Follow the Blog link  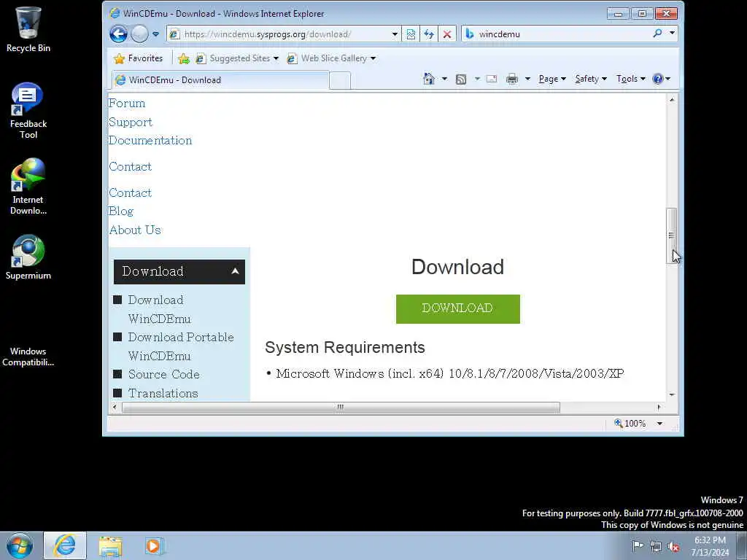pyautogui.click(x=121, y=211)
